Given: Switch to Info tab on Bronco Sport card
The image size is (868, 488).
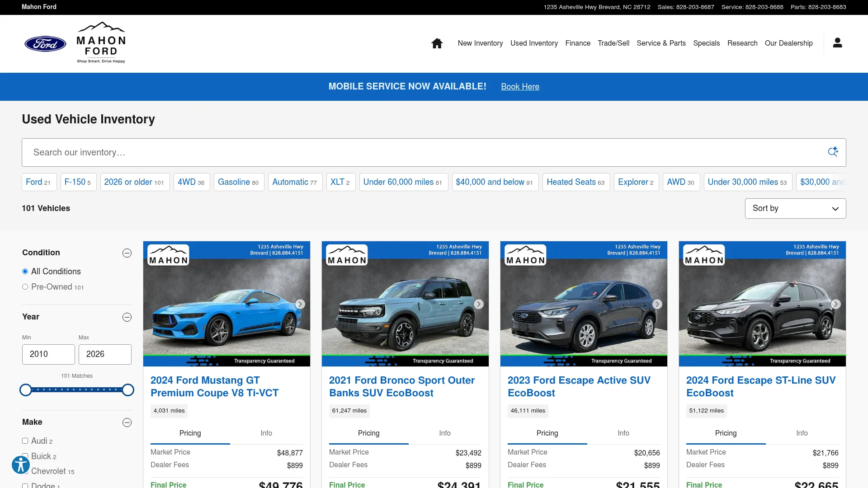Looking at the screenshot, I should coord(445,433).
